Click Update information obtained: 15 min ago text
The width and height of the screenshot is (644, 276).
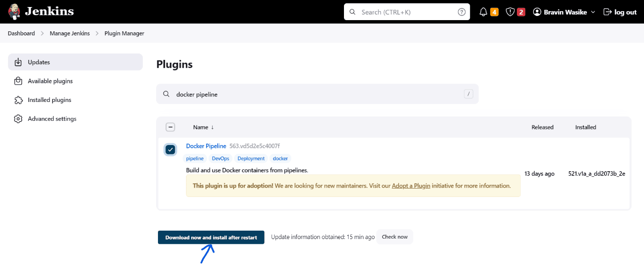[323, 237]
